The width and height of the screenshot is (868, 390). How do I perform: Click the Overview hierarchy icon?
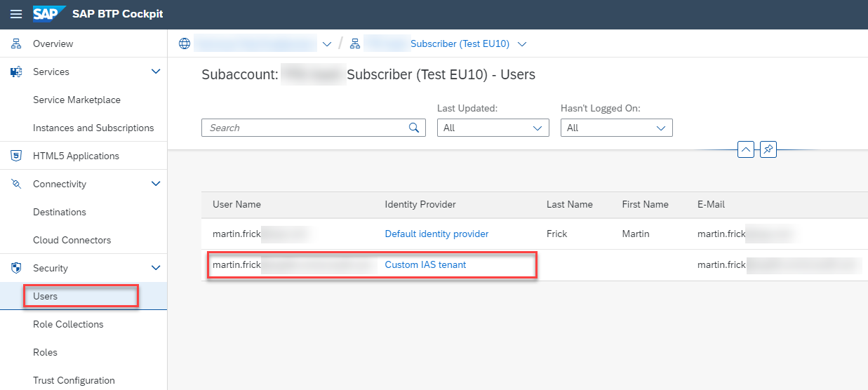tap(16, 43)
